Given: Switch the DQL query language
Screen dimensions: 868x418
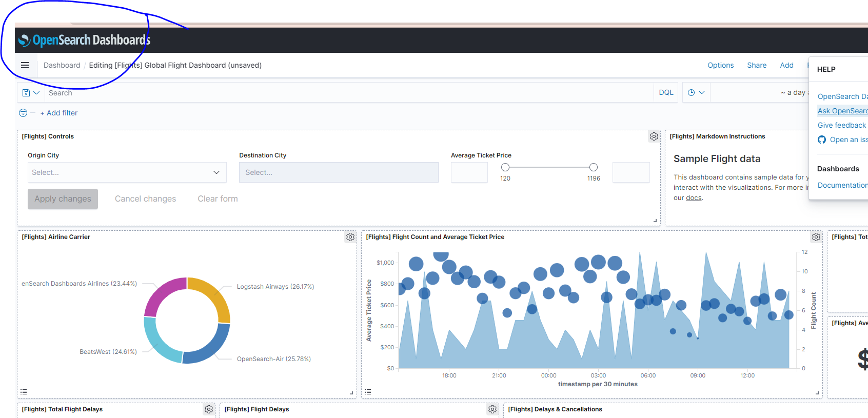Looking at the screenshot, I should point(666,92).
